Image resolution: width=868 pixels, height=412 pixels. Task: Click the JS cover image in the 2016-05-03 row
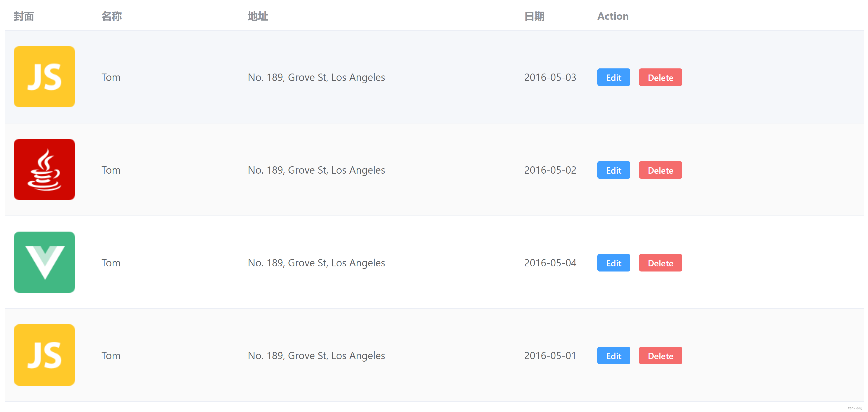[x=44, y=77]
